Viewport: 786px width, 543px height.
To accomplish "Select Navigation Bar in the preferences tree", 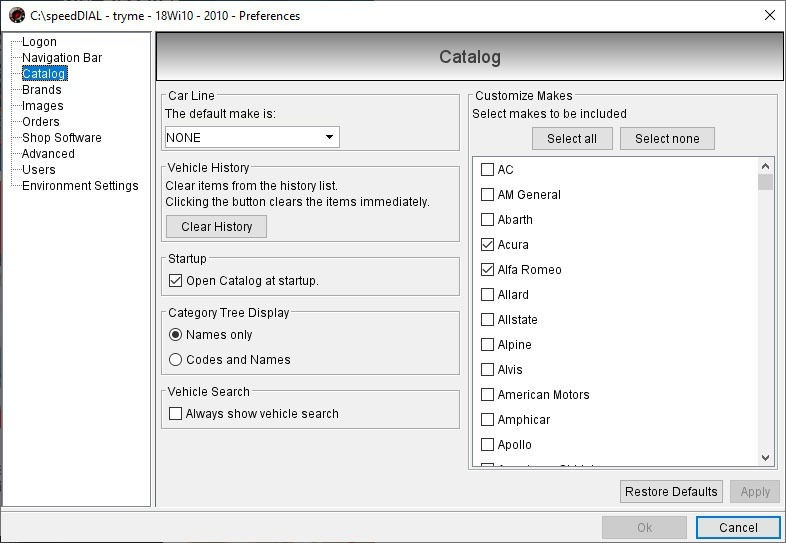I will pyautogui.click(x=62, y=58).
